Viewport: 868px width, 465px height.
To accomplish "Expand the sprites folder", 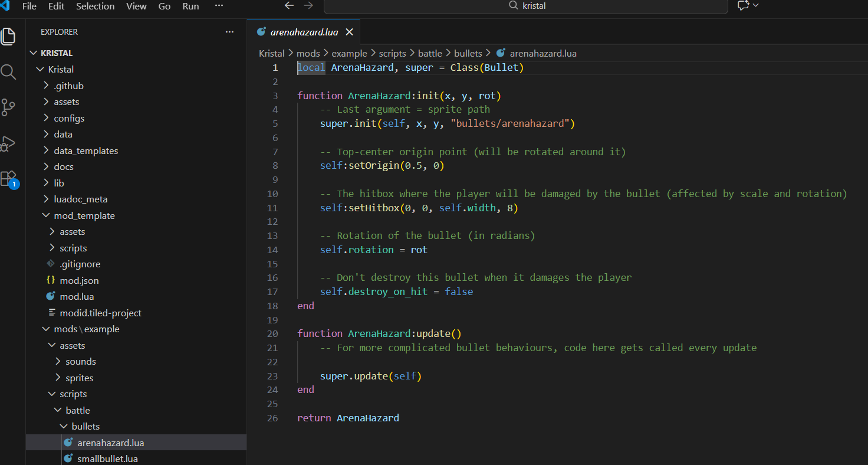I will click(x=79, y=378).
